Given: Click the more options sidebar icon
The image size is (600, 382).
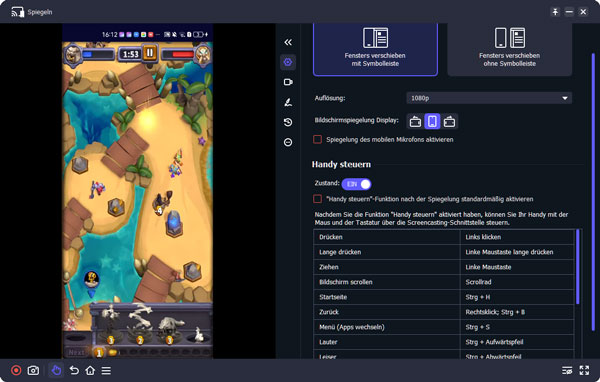Looking at the screenshot, I should [288, 142].
